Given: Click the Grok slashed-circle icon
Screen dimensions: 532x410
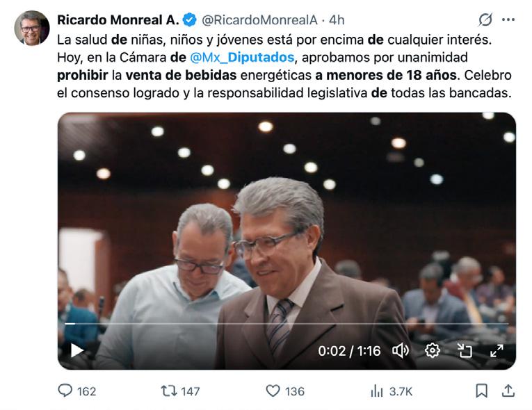Looking at the screenshot, I should click(x=485, y=19).
